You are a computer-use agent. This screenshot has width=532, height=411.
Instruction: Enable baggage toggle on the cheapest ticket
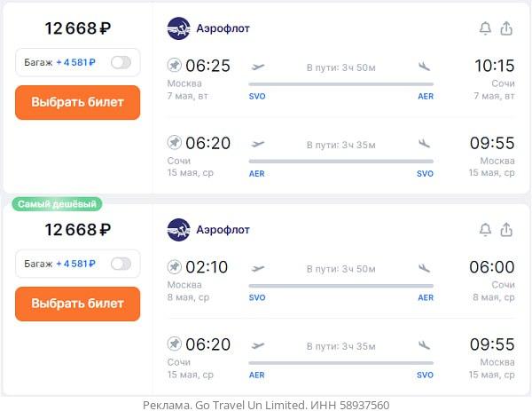point(121,264)
